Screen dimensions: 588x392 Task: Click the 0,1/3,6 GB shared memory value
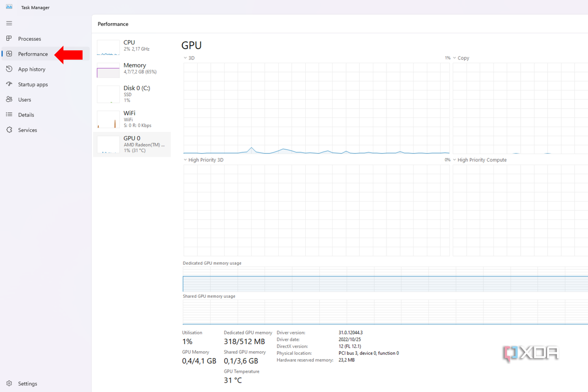[x=241, y=361]
